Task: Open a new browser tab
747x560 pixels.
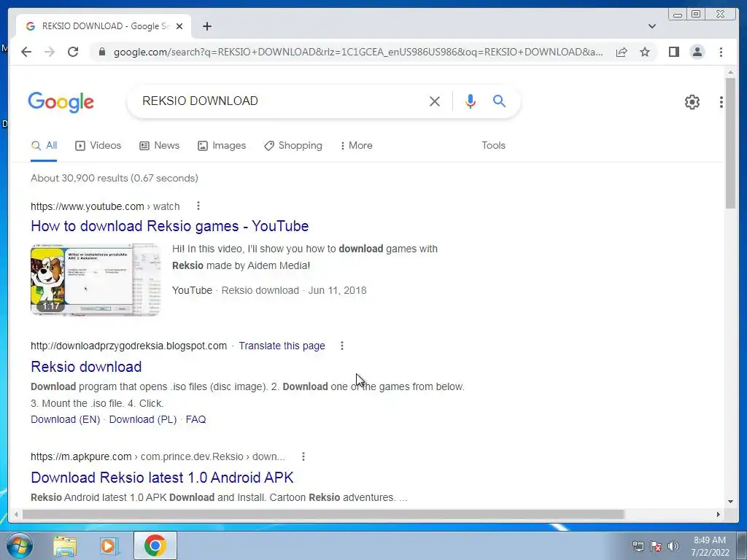Action: pyautogui.click(x=206, y=26)
